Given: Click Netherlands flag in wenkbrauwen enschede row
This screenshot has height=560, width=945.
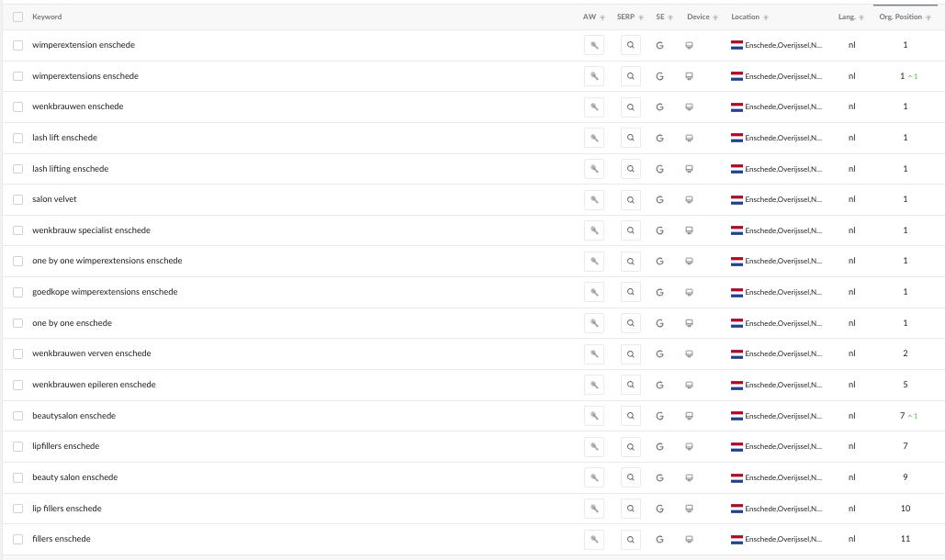Looking at the screenshot, I should click(737, 107).
